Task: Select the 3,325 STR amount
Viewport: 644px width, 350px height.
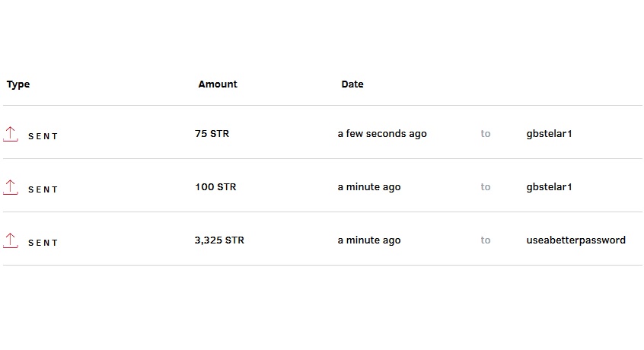Action: tap(219, 240)
